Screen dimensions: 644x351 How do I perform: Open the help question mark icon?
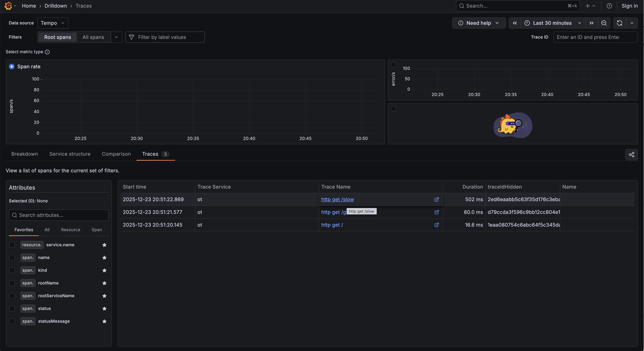(x=609, y=6)
